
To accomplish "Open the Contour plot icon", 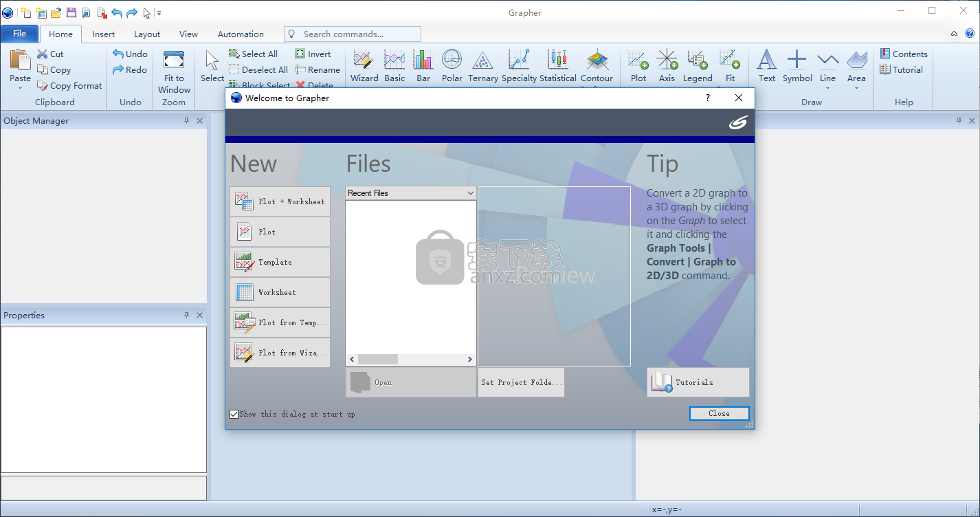I will pos(597,60).
